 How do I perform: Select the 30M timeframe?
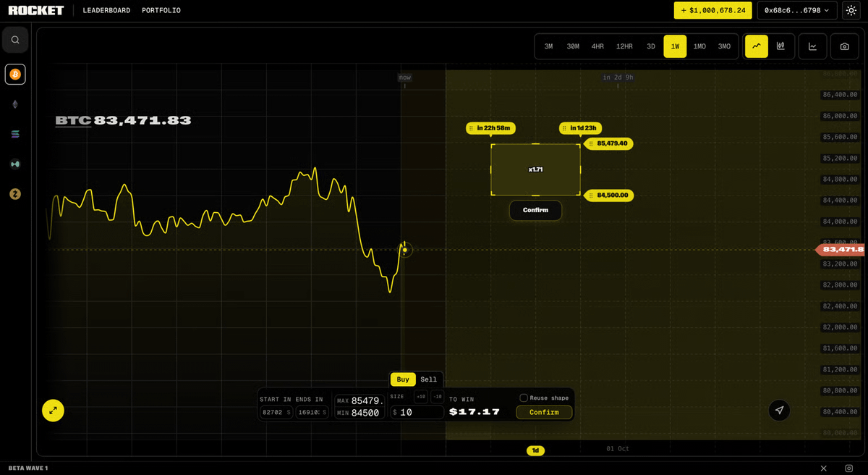pos(573,46)
